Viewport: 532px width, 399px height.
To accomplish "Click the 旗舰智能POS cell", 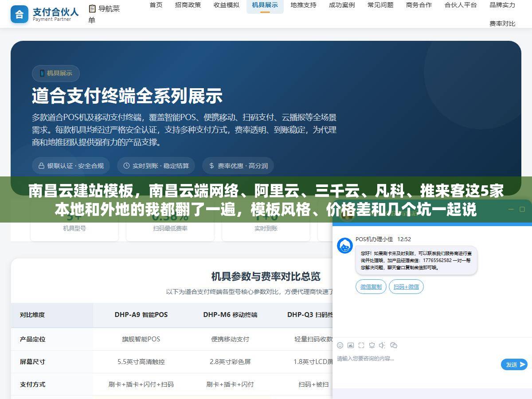I will click(141, 339).
